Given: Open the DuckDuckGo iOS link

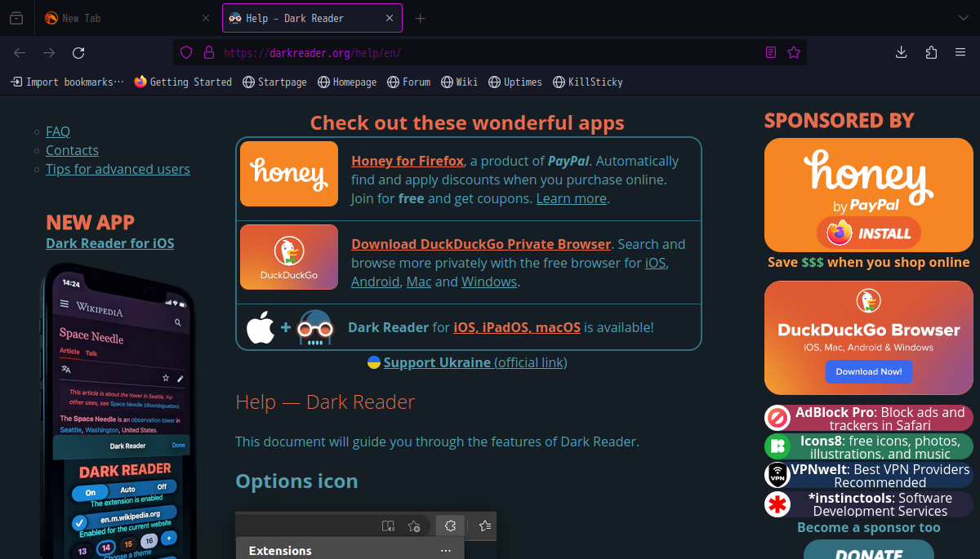Looking at the screenshot, I should point(656,263).
